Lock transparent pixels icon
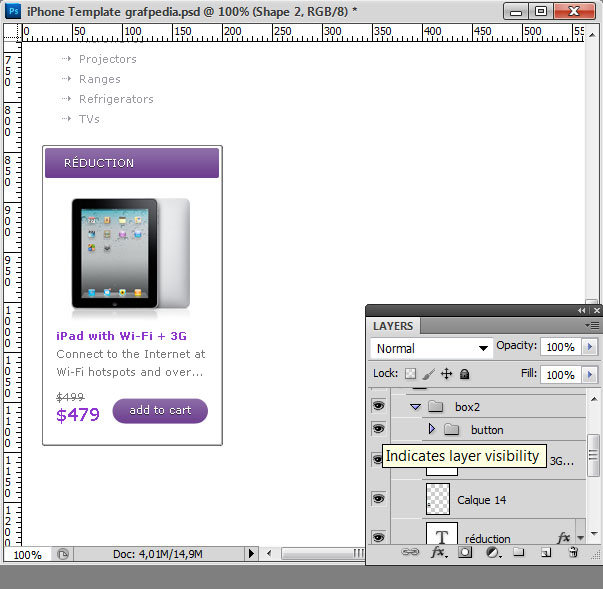603x589 pixels. click(x=410, y=373)
